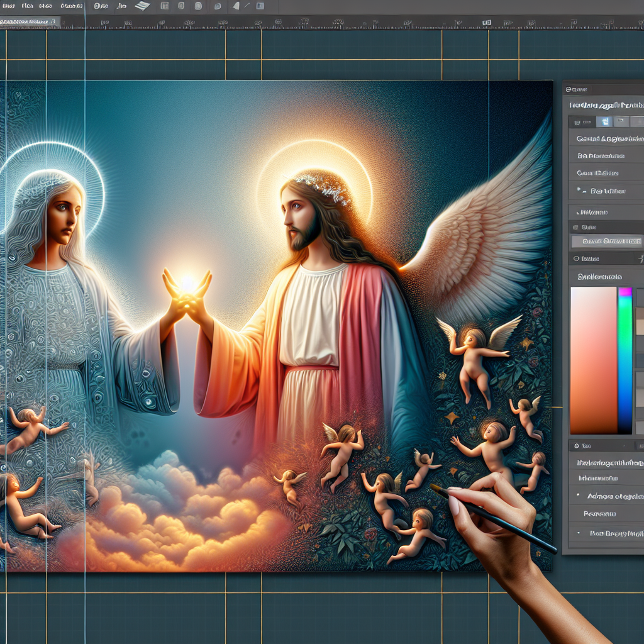
Task: Click the star icon in right panel section header
Action: point(640,258)
